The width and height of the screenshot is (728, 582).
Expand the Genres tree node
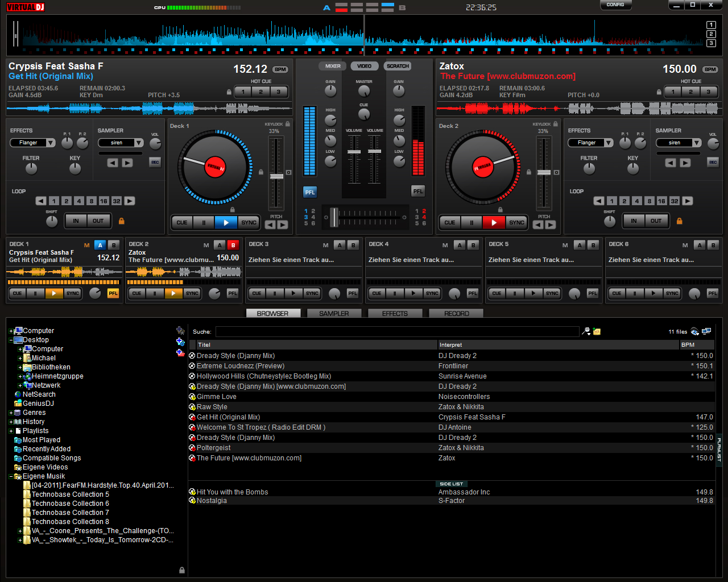(11, 413)
